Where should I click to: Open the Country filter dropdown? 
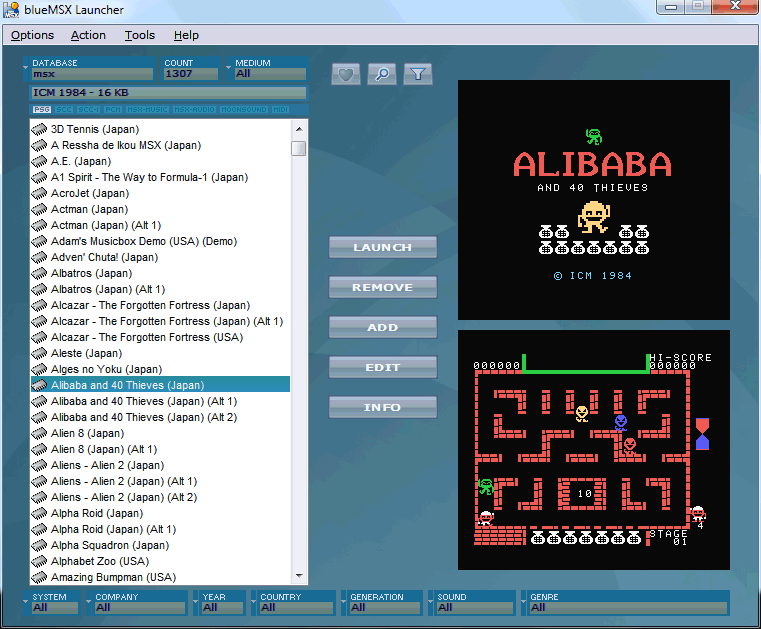293,603
